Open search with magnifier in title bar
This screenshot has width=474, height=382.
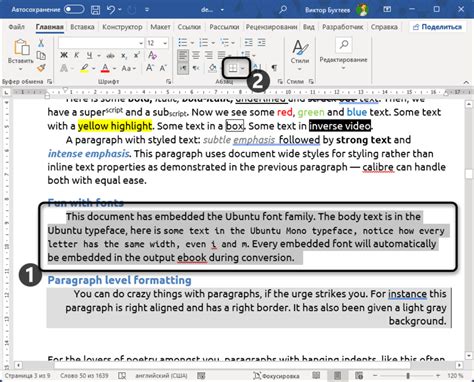tap(283, 10)
